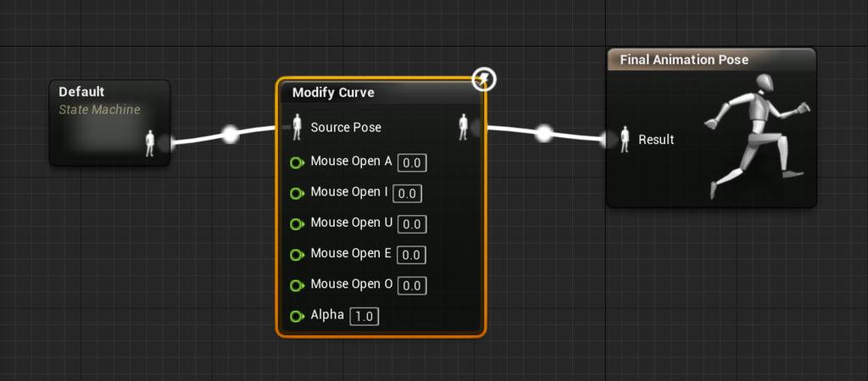The height and width of the screenshot is (381, 868).
Task: Edit the Mouse Open E value field
Action: 413,255
